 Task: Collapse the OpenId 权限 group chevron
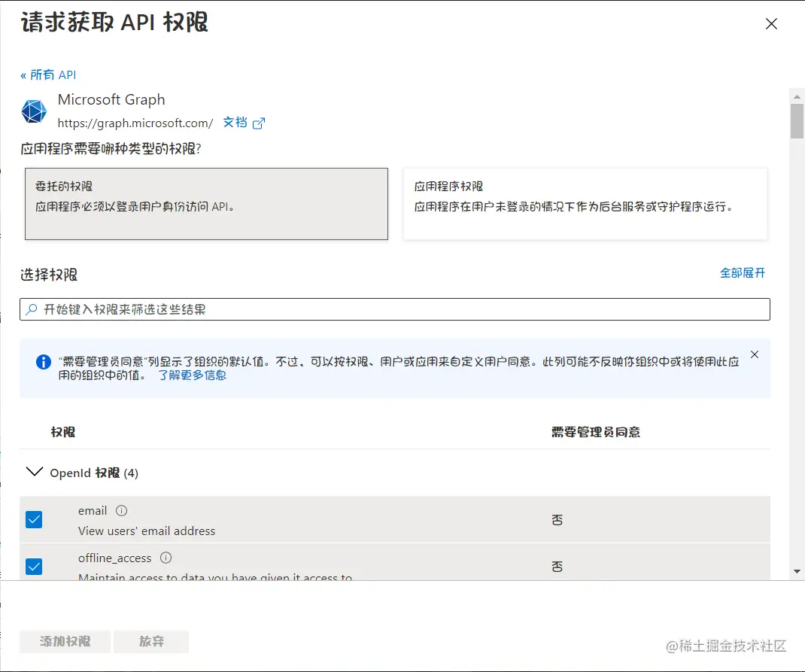[35, 472]
